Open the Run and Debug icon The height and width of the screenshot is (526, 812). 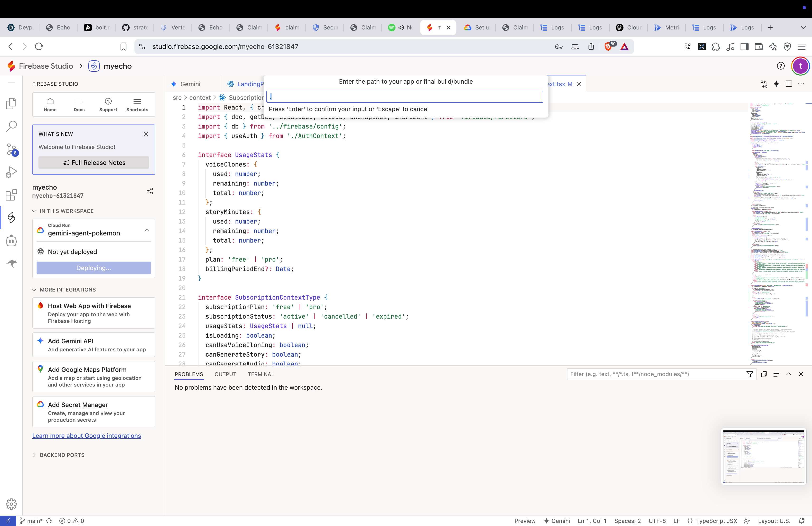(x=11, y=172)
